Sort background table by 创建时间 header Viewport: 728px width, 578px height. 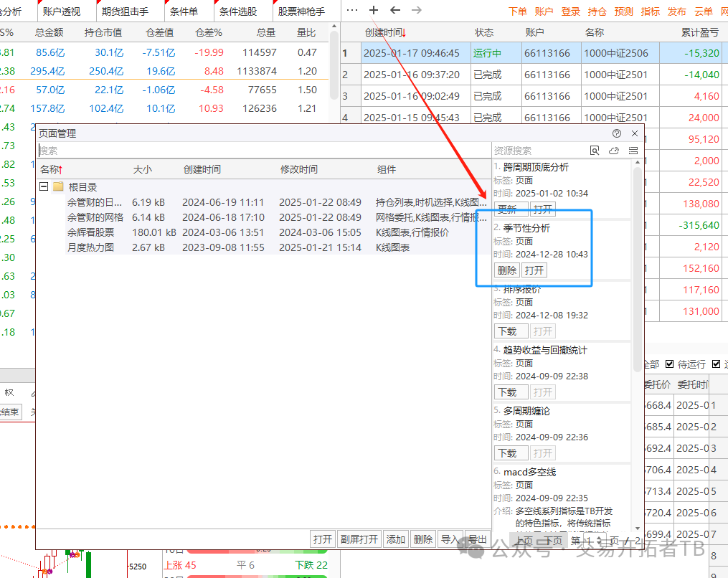[x=385, y=32]
